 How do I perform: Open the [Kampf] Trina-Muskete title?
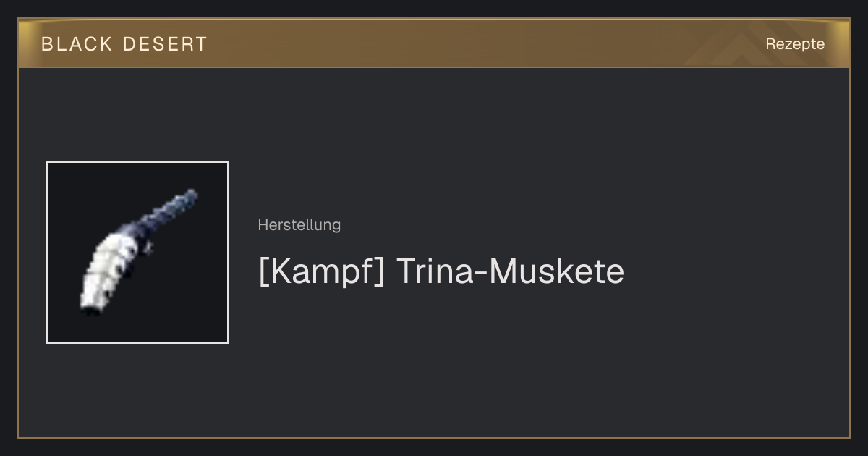tap(441, 271)
